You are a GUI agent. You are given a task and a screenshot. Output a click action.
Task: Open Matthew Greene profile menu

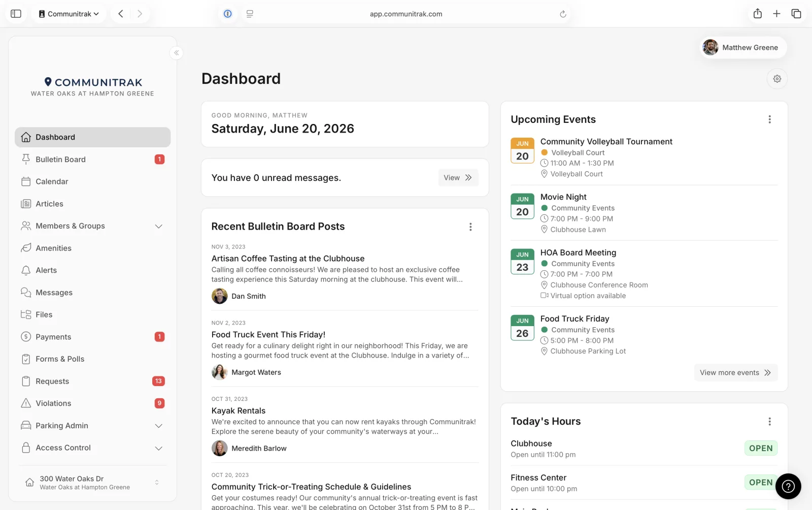[x=743, y=47]
